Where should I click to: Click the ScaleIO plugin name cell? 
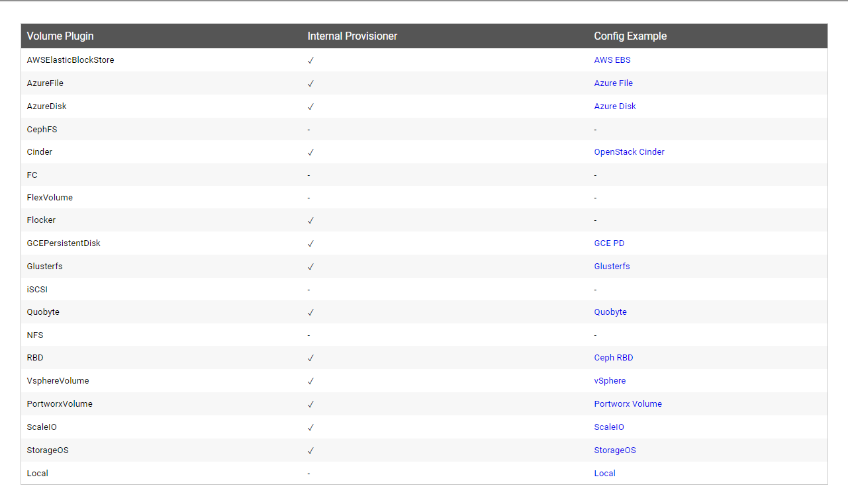point(42,427)
